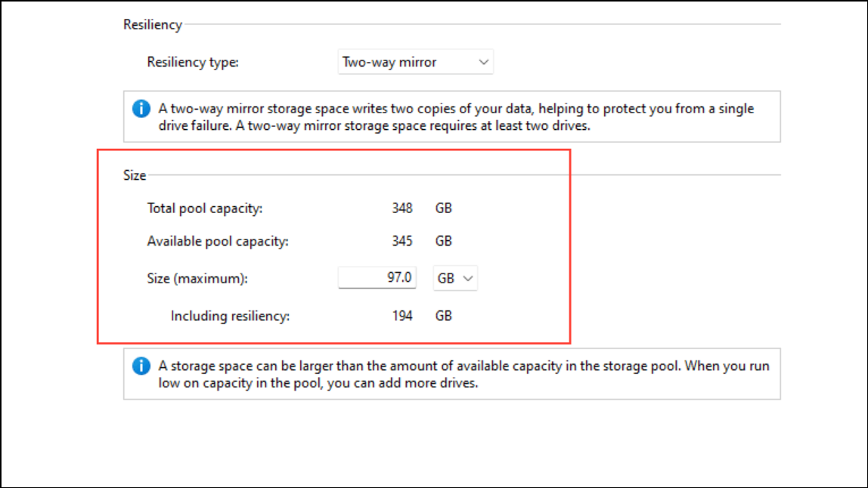Screen dimensions: 868x488
Task: Click the two-way mirror description text
Action: [456, 117]
